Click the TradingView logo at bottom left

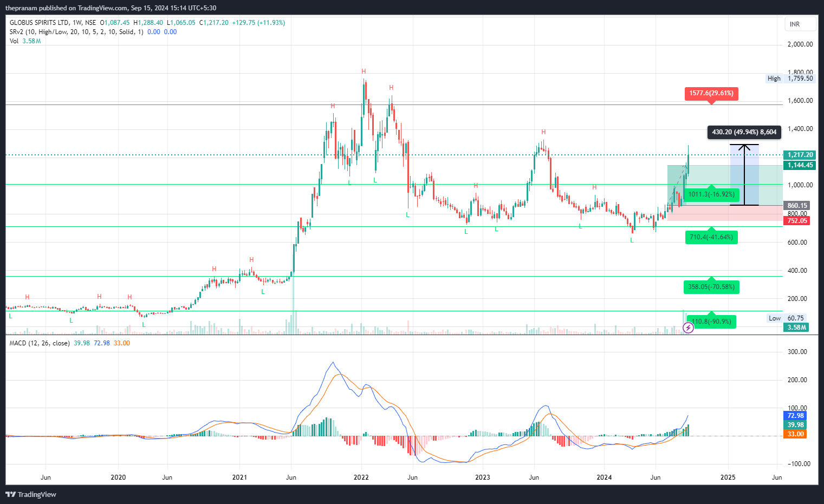tap(31, 494)
